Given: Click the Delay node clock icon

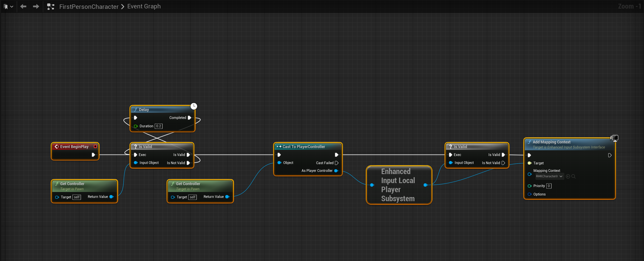Looking at the screenshot, I should pyautogui.click(x=194, y=106).
